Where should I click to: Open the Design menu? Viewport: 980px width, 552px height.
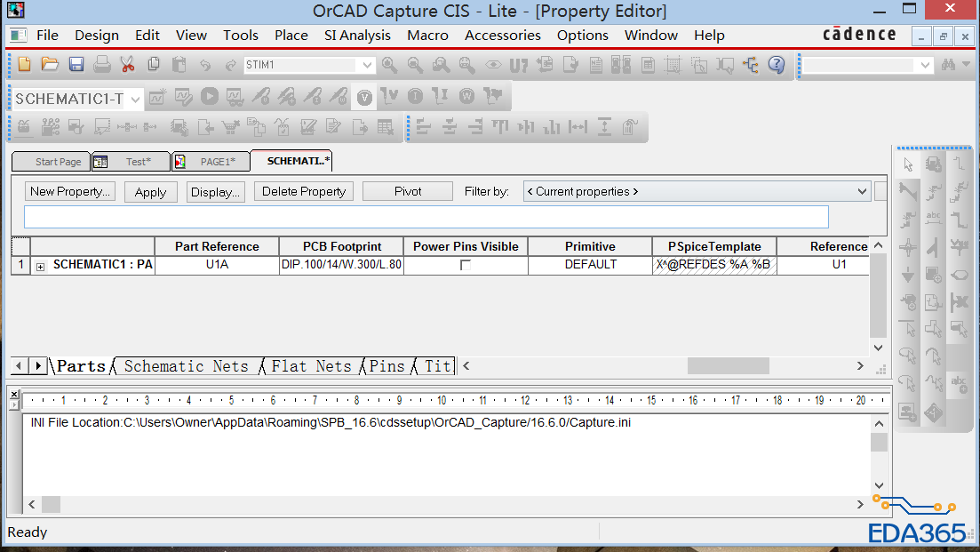[97, 35]
